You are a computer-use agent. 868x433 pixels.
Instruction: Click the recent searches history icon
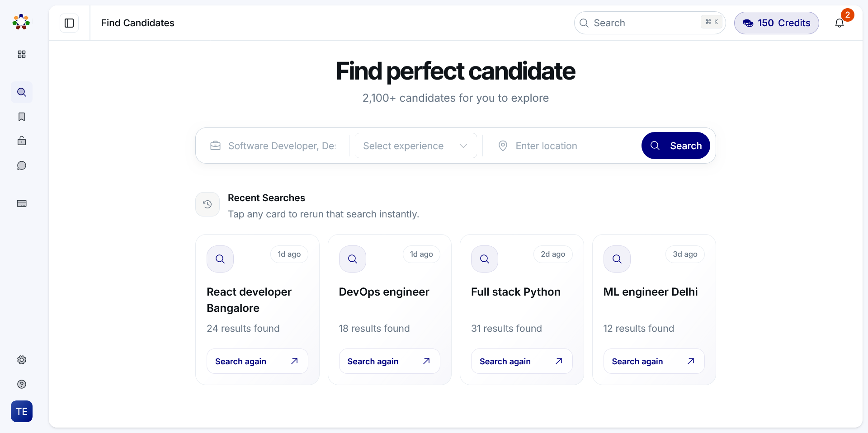click(x=207, y=204)
